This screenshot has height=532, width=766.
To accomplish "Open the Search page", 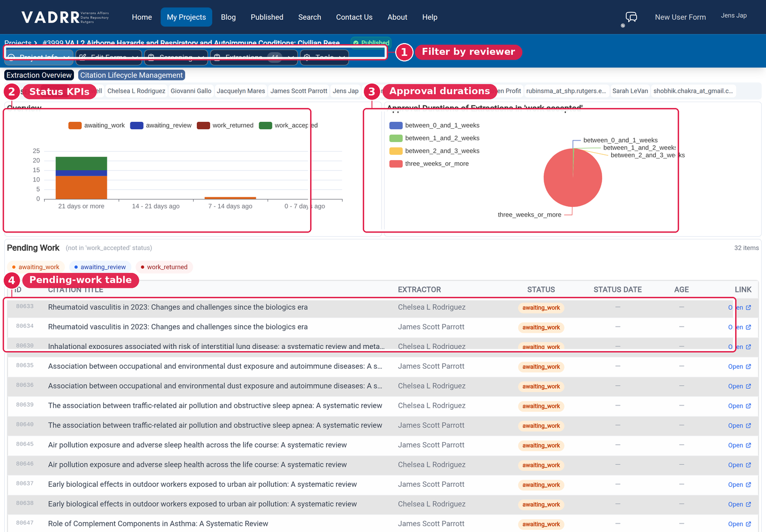I will [310, 17].
